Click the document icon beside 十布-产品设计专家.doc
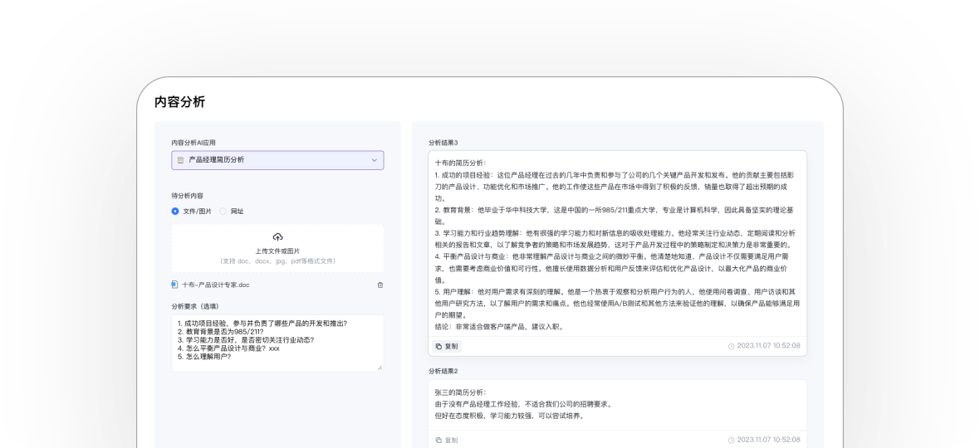 click(174, 285)
